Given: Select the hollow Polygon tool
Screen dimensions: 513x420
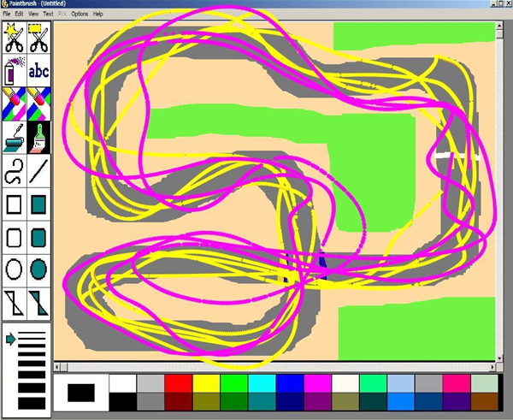Looking at the screenshot, I should click(x=13, y=301).
